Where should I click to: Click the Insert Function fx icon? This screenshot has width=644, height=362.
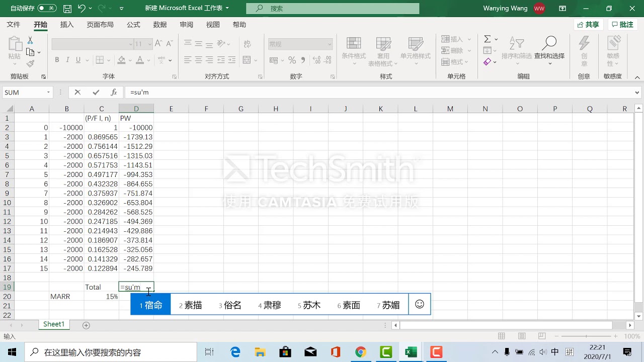point(114,93)
